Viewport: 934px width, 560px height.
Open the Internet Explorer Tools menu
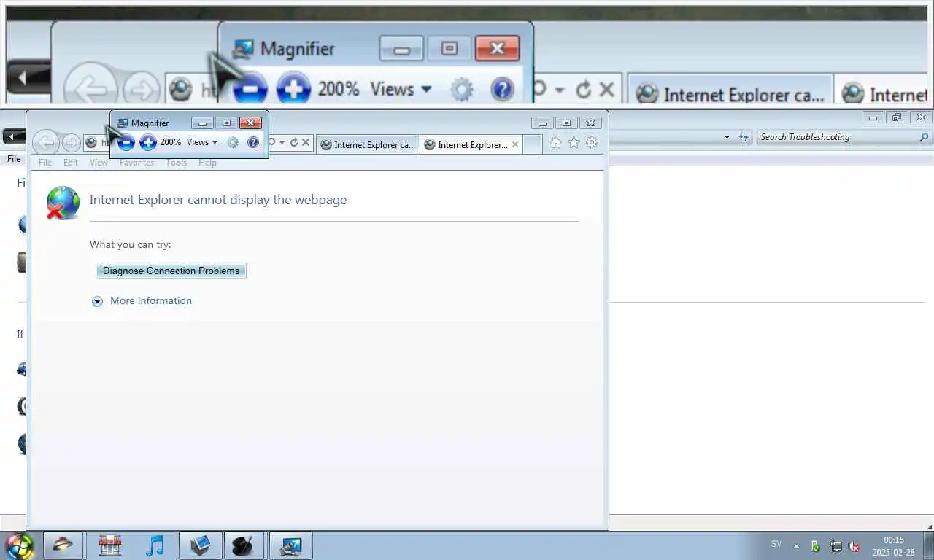(176, 163)
